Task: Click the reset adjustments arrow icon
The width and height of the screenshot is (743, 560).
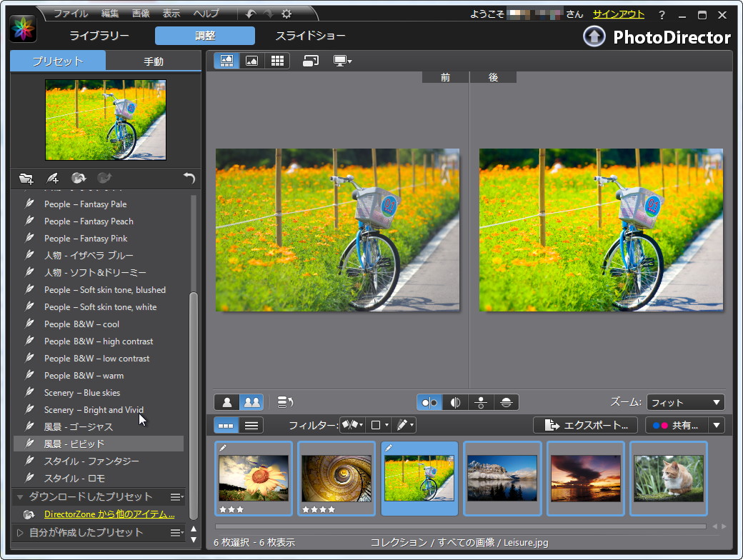Action: (188, 179)
